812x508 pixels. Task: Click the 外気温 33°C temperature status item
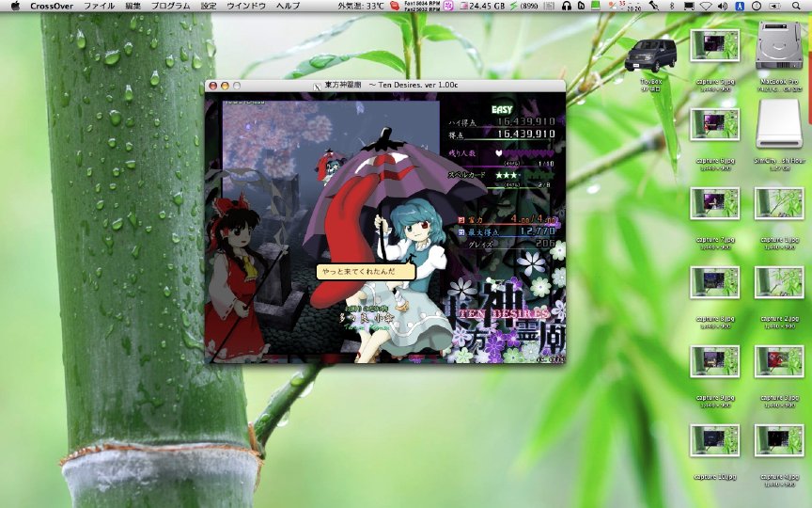point(361,6)
